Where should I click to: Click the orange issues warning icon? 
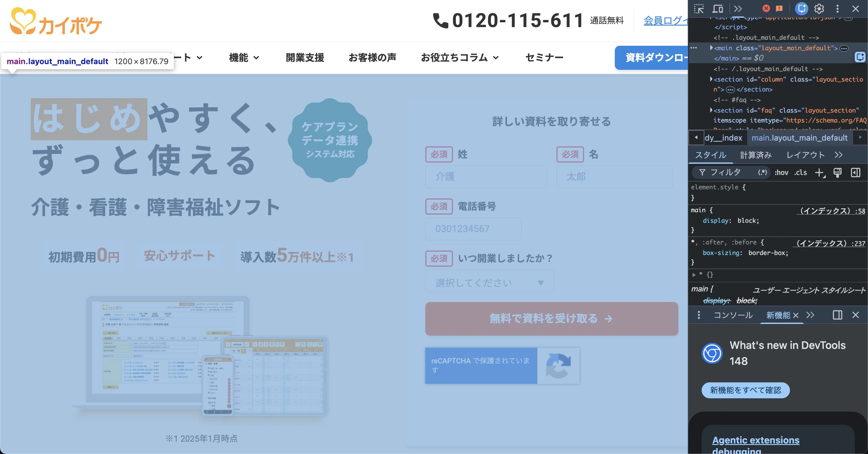pyautogui.click(x=779, y=8)
